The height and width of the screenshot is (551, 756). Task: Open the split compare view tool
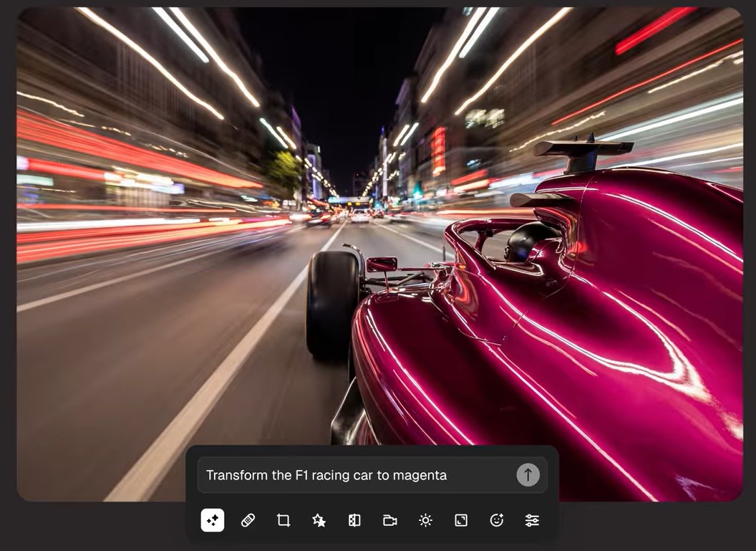(354, 520)
